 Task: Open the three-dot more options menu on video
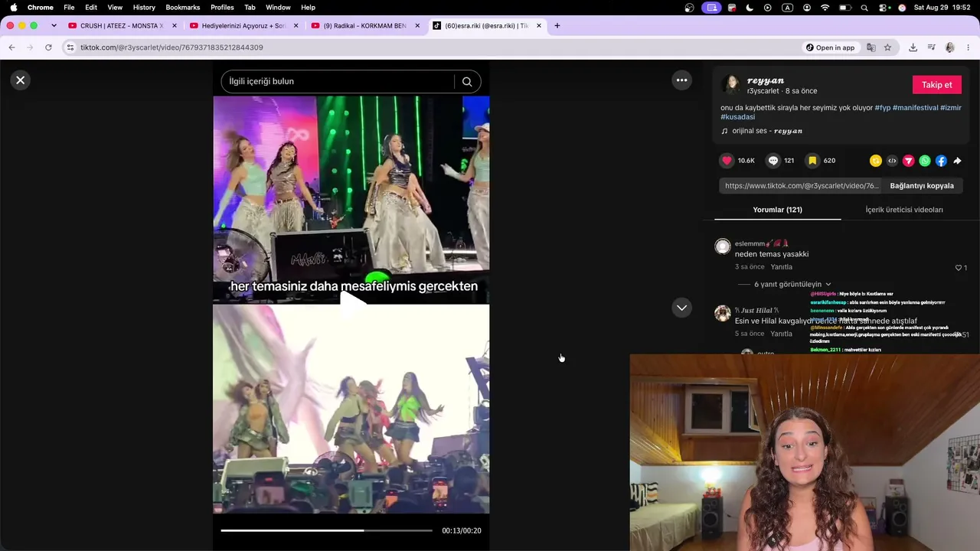[x=681, y=80]
